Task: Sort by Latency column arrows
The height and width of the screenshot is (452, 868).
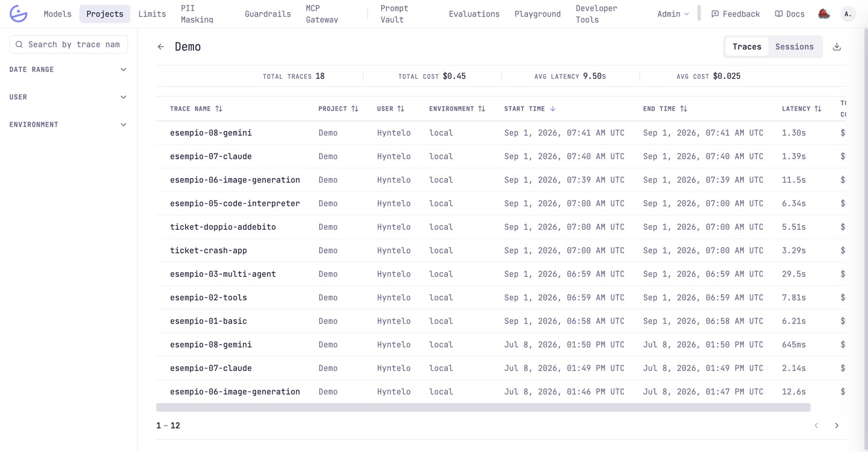Action: click(x=819, y=109)
